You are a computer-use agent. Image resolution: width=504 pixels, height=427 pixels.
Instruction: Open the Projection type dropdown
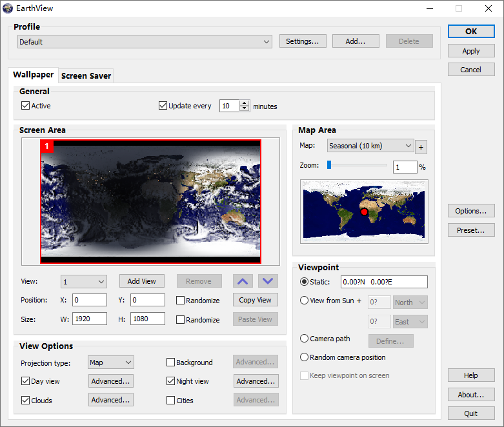(x=110, y=362)
